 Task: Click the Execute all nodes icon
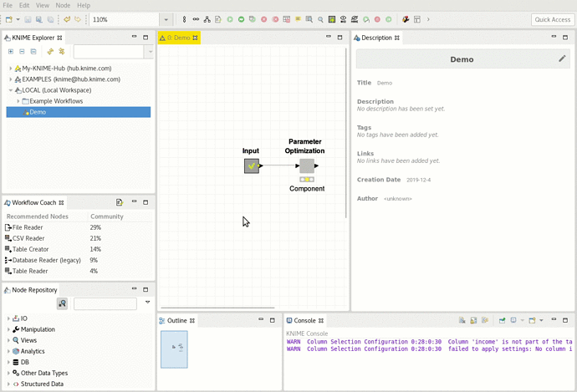click(241, 19)
